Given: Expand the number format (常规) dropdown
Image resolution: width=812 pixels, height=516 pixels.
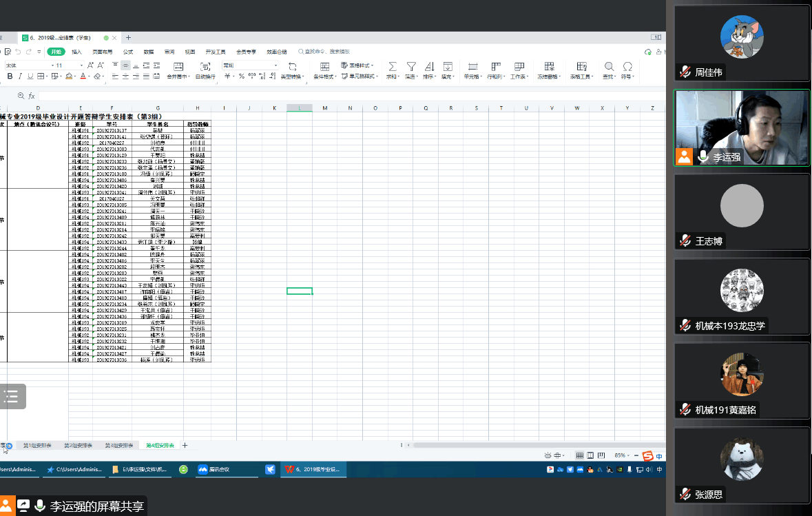Looking at the screenshot, I should coord(275,65).
